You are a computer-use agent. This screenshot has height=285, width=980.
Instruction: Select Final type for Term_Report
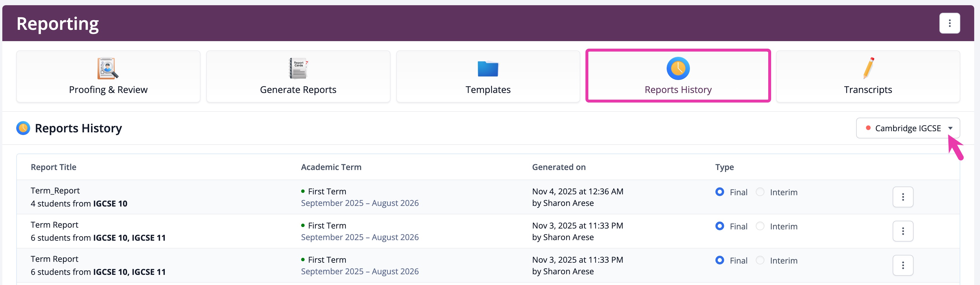coord(719,192)
